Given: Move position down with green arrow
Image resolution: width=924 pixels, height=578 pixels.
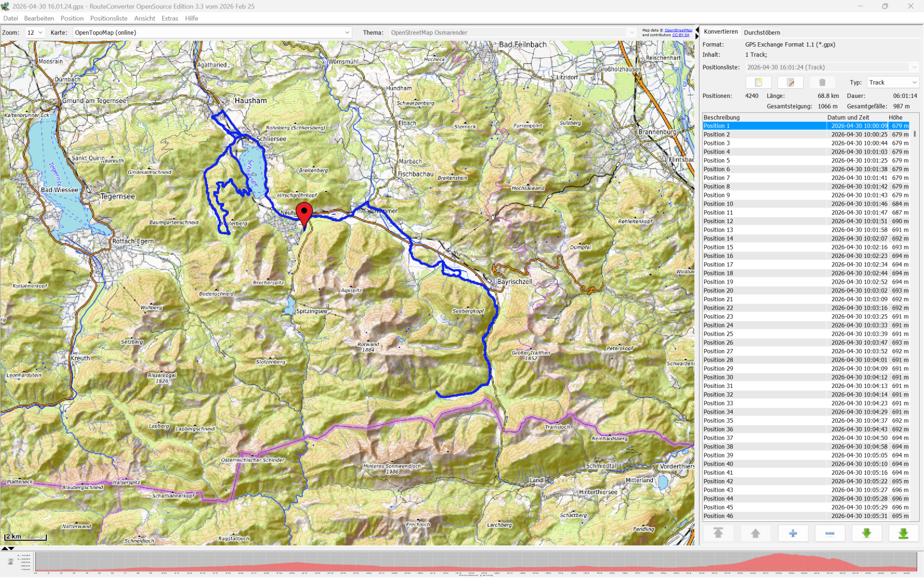Looking at the screenshot, I should pos(866,533).
